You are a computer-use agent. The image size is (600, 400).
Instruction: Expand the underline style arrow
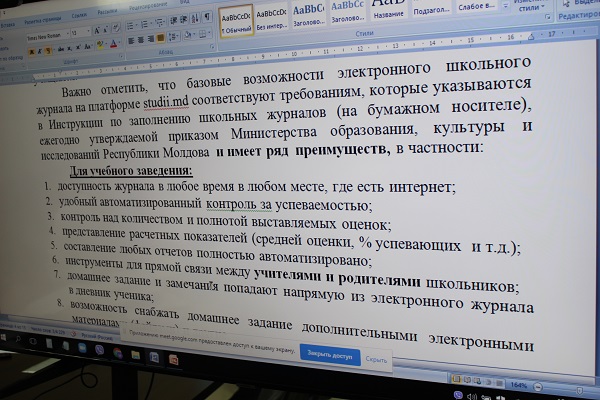(x=53, y=50)
